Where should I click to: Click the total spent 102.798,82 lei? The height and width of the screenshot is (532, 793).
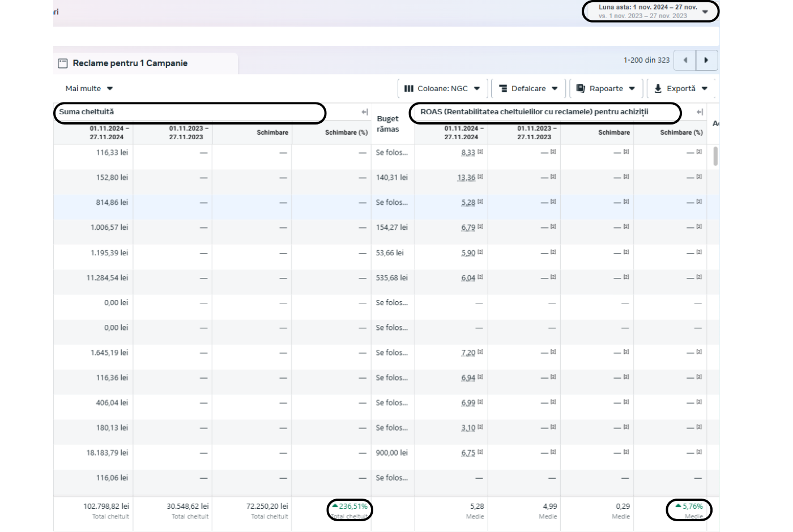coord(106,507)
